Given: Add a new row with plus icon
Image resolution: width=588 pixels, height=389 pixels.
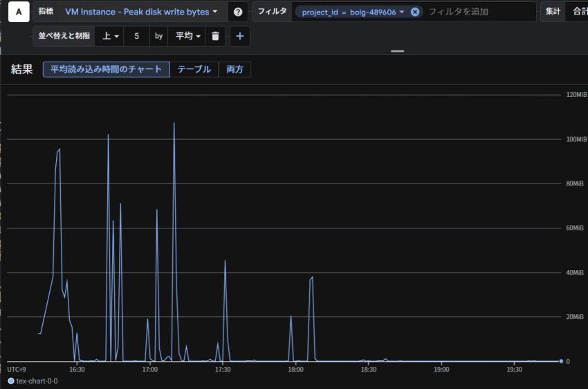Looking at the screenshot, I should (x=240, y=36).
